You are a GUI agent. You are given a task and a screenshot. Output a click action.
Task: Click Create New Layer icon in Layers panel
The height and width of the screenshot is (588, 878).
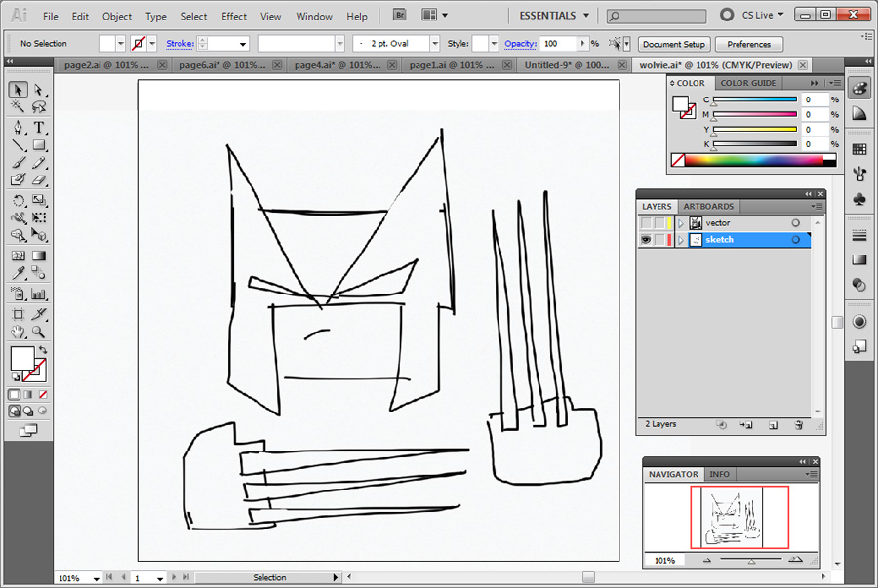point(774,425)
